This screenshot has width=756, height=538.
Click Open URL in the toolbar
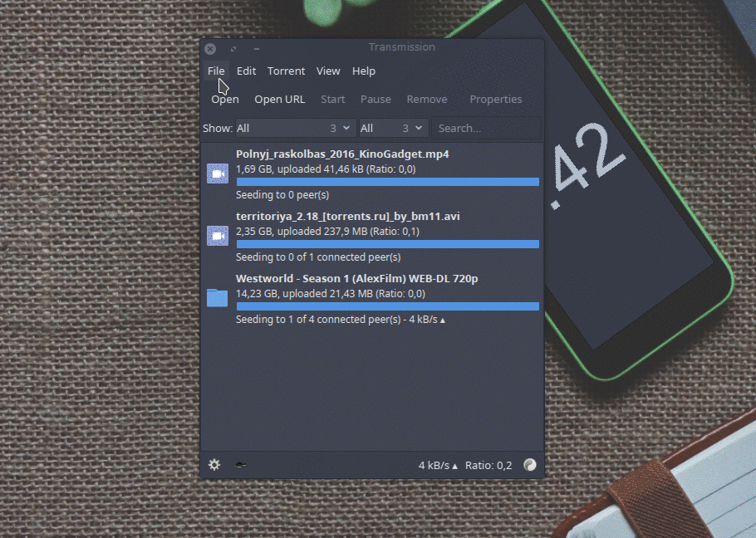280,100
